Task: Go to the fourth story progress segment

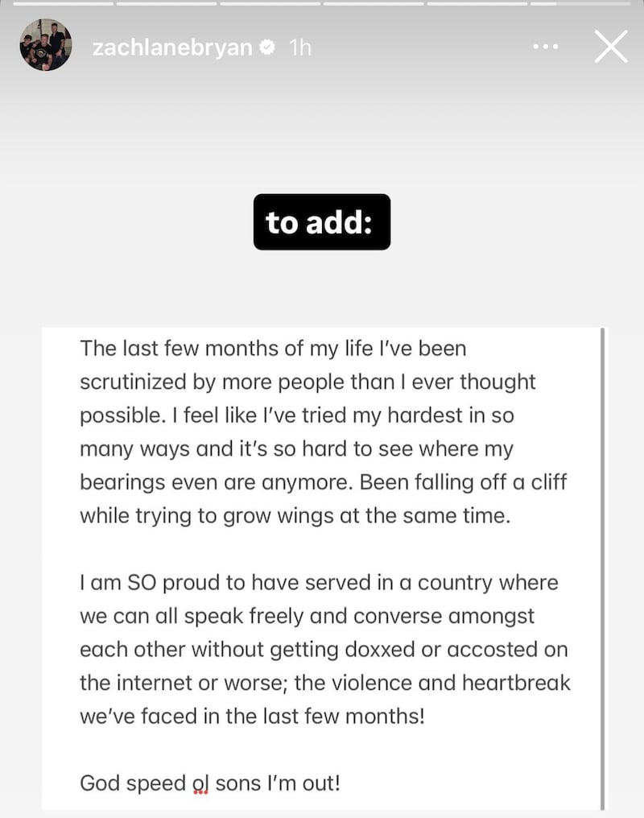Action: (373, 3)
